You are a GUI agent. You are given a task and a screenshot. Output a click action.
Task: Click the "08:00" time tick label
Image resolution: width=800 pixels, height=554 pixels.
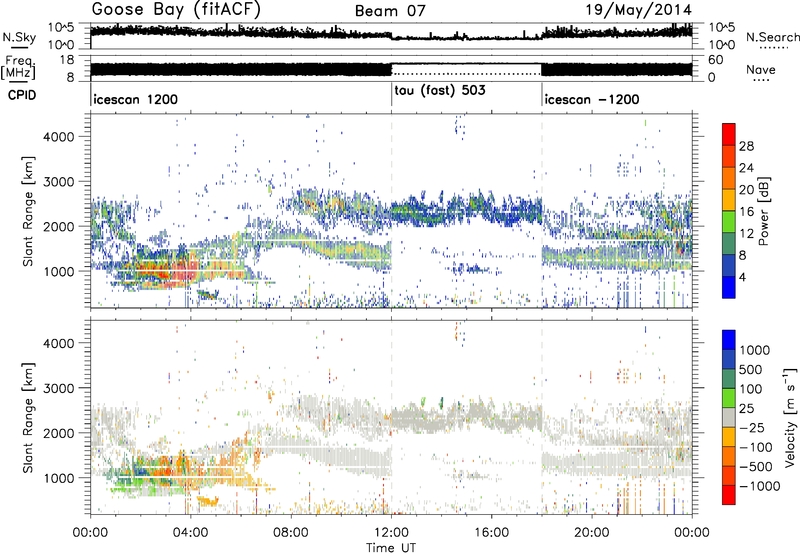tap(291, 533)
